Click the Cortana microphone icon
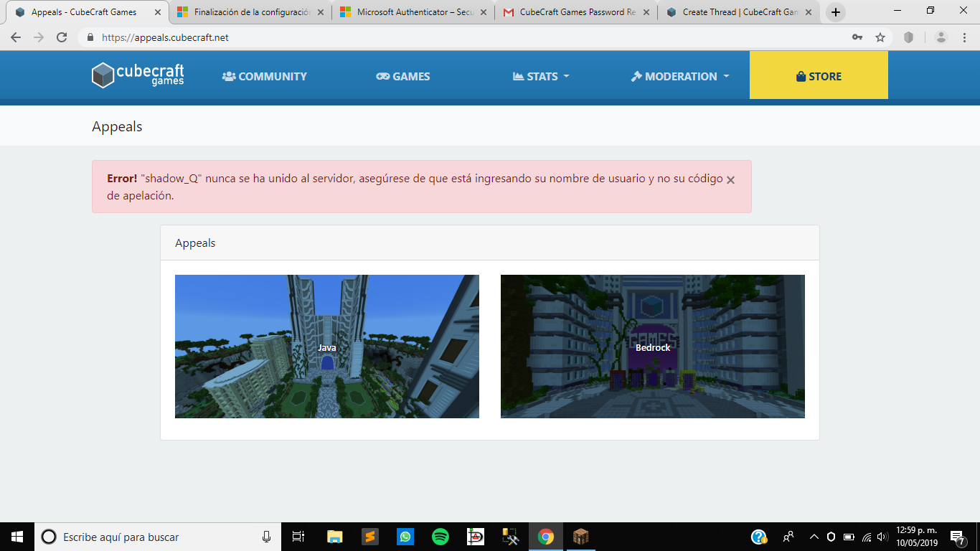980x551 pixels. pos(266,537)
